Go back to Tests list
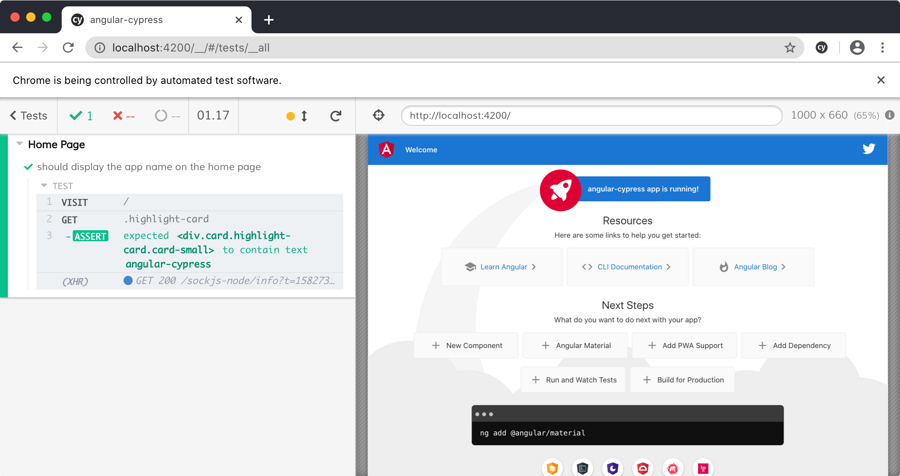The width and height of the screenshot is (900, 476). click(29, 115)
